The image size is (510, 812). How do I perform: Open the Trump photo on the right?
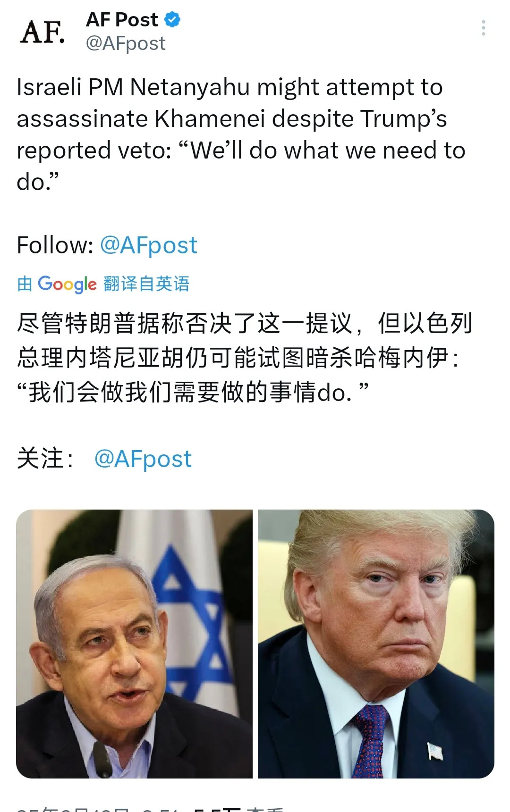coord(376,644)
